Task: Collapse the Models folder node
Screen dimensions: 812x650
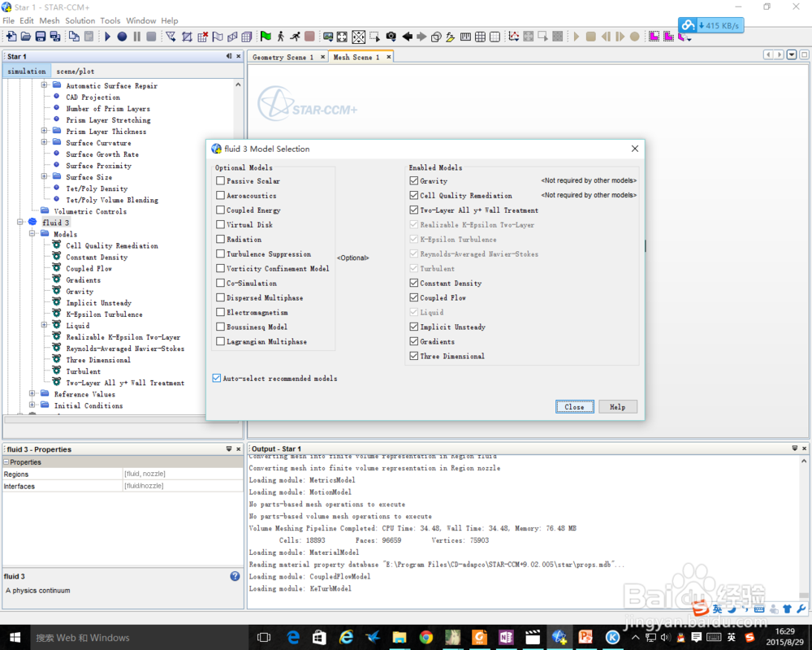Action: [x=32, y=233]
